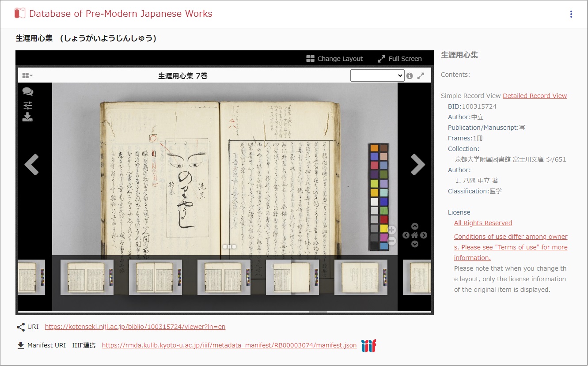
Task: Click the Classification:医学 text
Action: 475,191
